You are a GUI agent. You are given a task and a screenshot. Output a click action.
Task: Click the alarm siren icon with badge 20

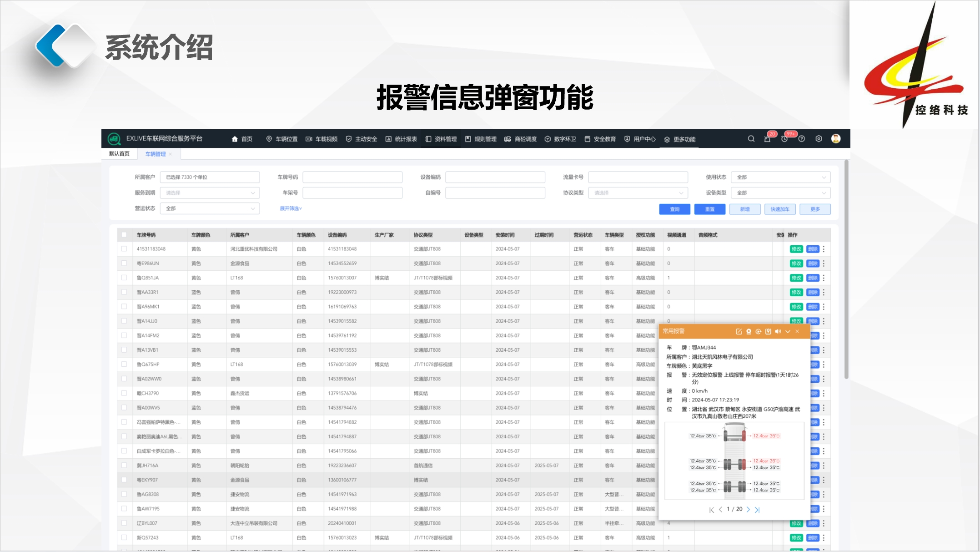(x=767, y=139)
